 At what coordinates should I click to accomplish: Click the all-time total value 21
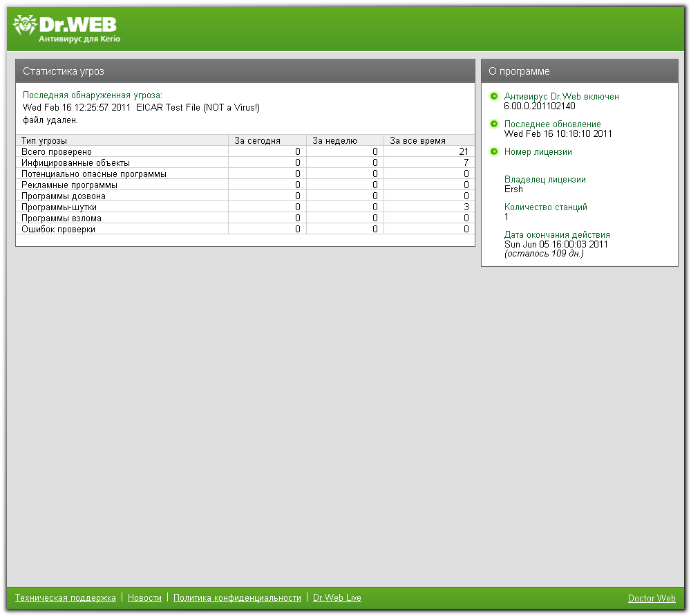pyautogui.click(x=464, y=151)
